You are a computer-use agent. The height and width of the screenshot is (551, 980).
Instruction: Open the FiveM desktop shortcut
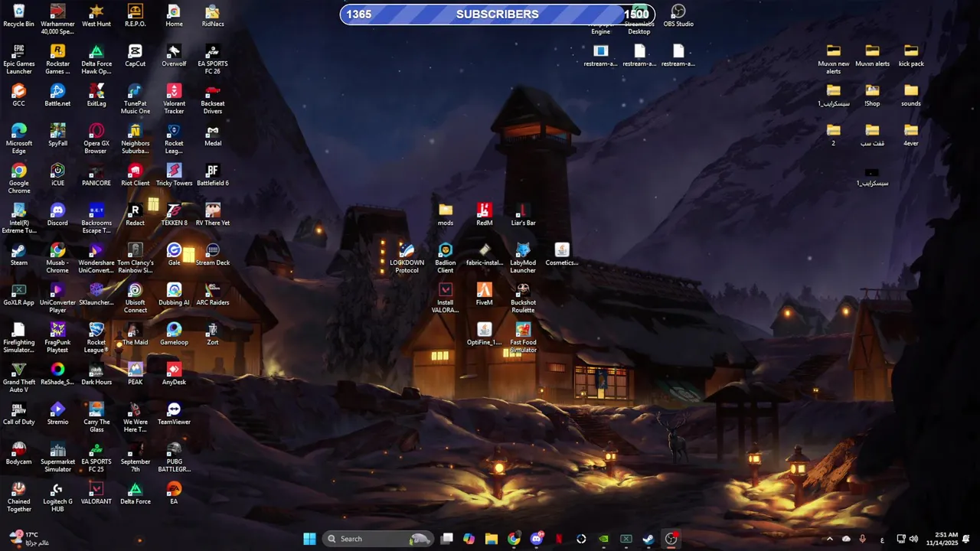[485, 294]
